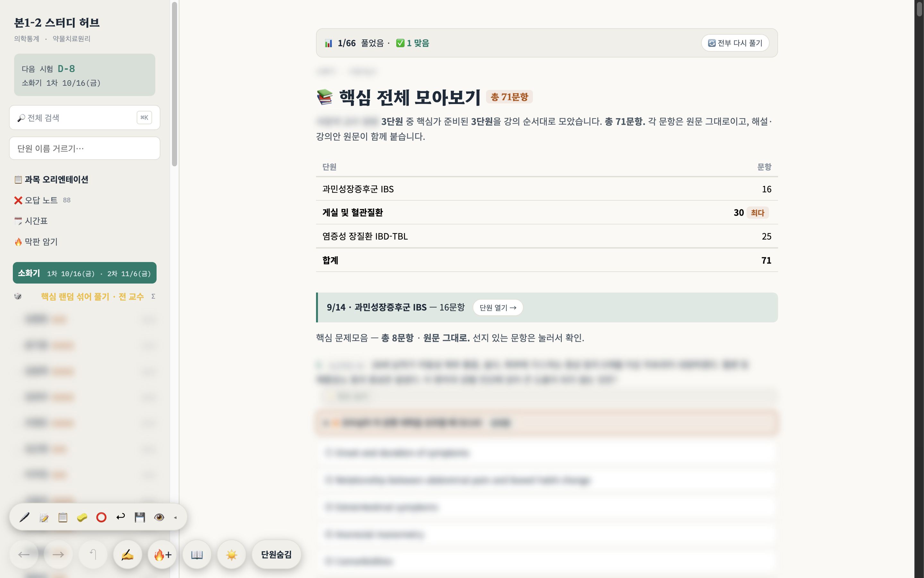Toggle the writing hand annotation mode

[x=127, y=554]
